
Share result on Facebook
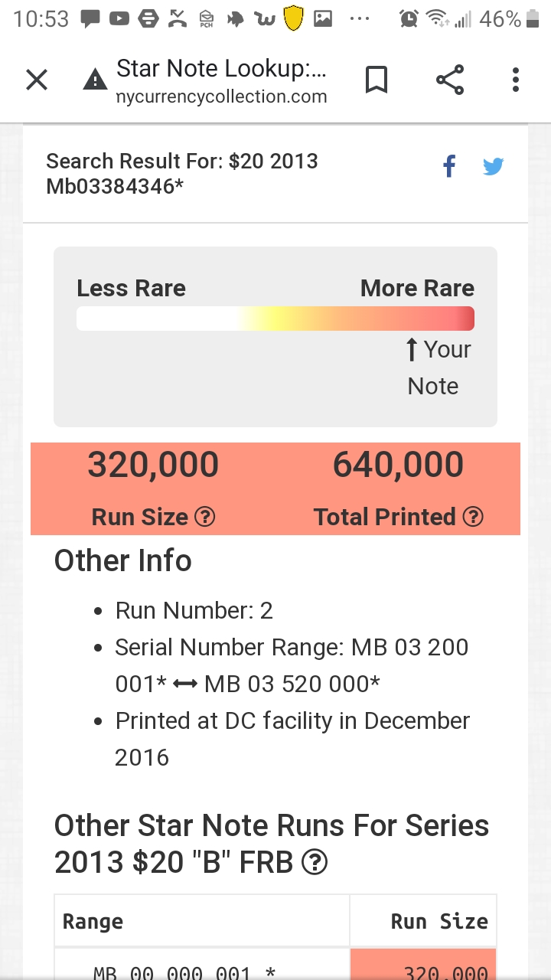click(x=449, y=166)
